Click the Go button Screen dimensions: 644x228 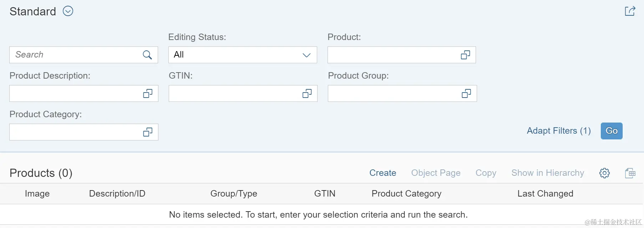pyautogui.click(x=612, y=131)
